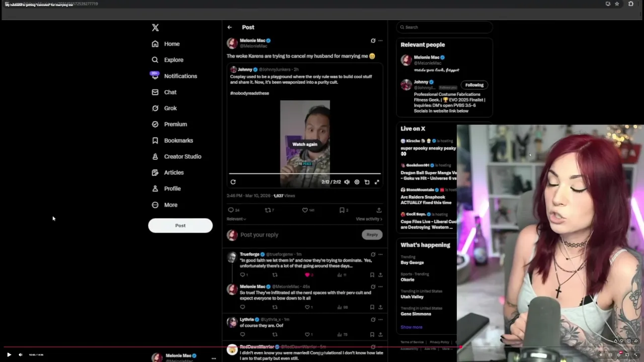
Task: Click the Grok icon on the main post
Action: (373, 41)
